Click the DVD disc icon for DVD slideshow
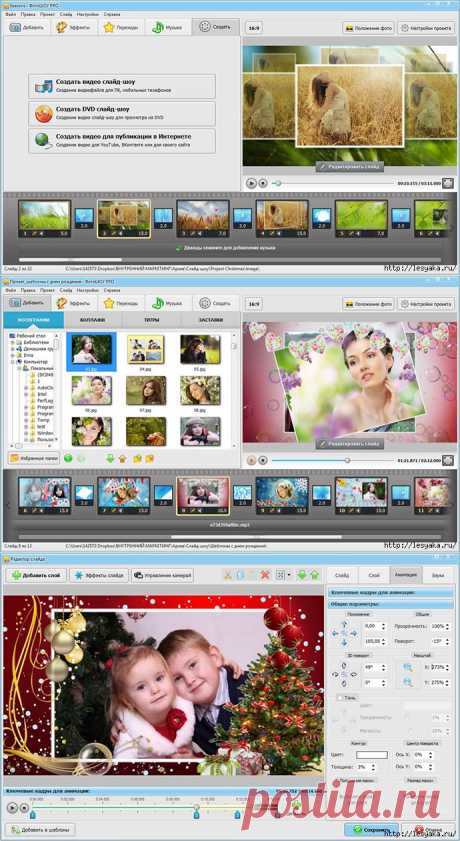 pyautogui.click(x=44, y=113)
